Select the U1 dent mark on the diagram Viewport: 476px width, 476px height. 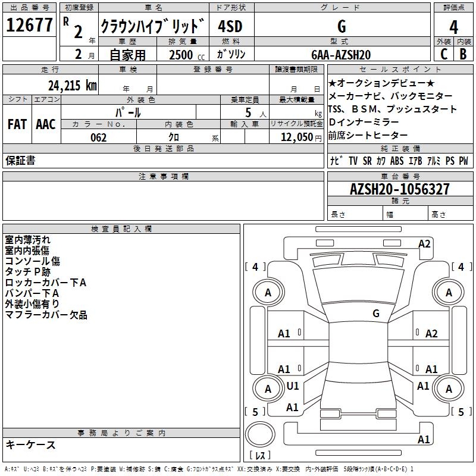pyautogui.click(x=293, y=386)
